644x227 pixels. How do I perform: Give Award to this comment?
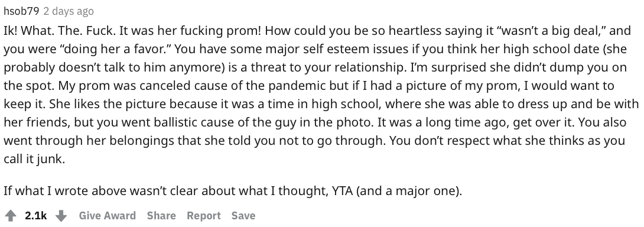(107, 216)
